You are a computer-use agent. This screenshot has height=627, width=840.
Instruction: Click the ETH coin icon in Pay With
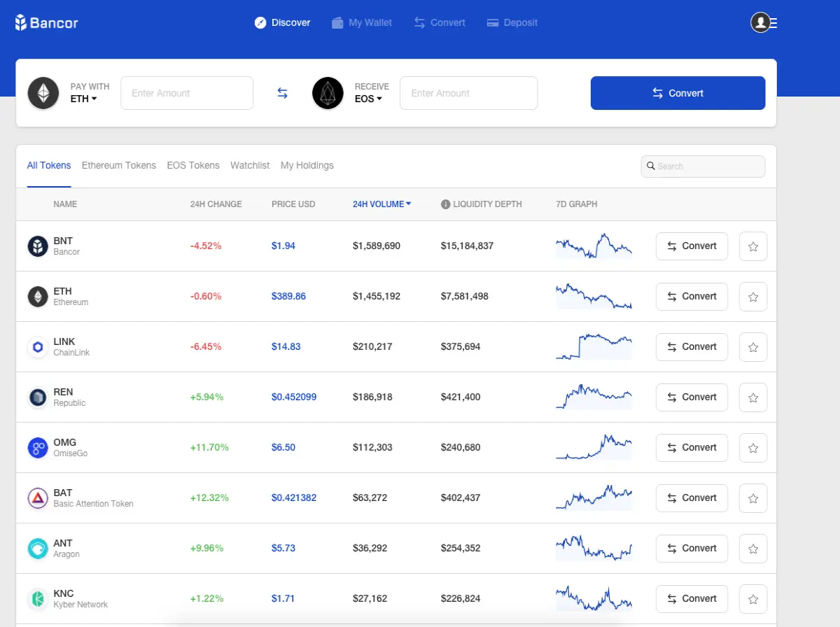tap(43, 93)
